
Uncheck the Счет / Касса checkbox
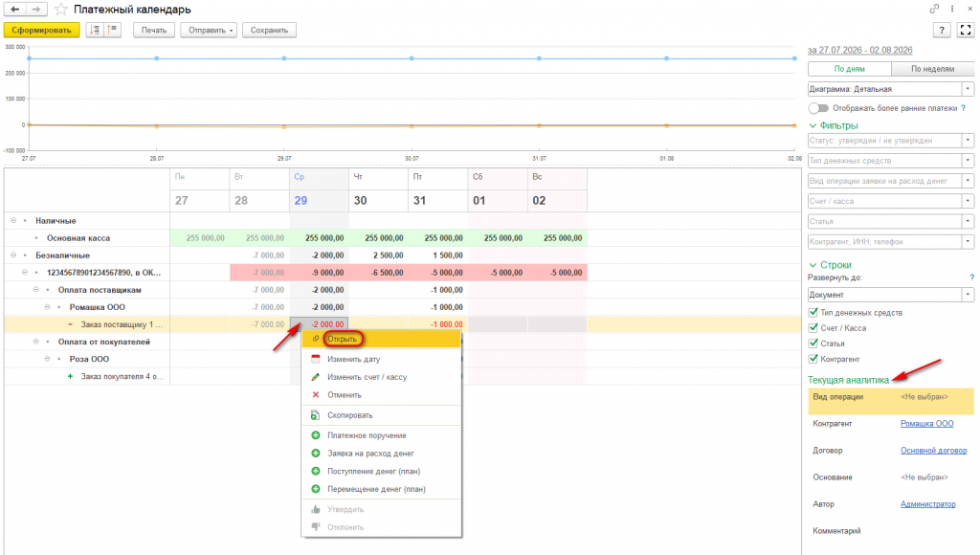(x=813, y=328)
